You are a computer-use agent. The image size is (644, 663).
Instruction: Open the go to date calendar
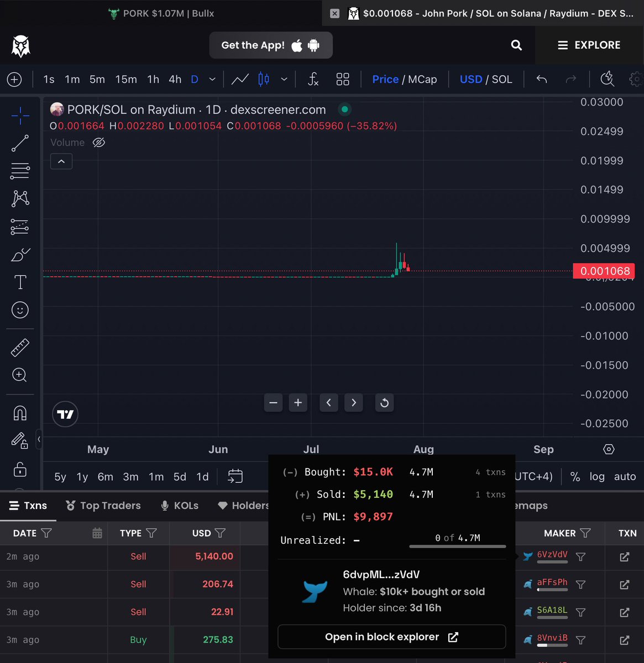point(235,476)
